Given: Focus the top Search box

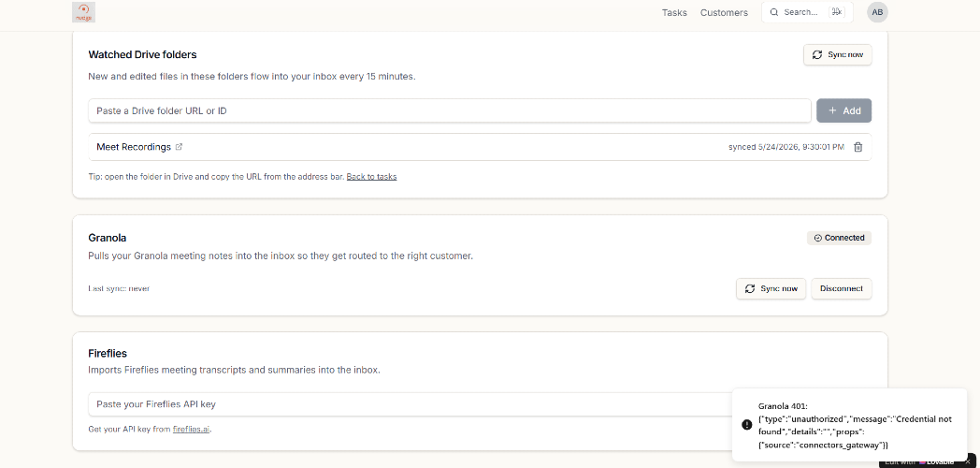Looking at the screenshot, I should click(807, 12).
